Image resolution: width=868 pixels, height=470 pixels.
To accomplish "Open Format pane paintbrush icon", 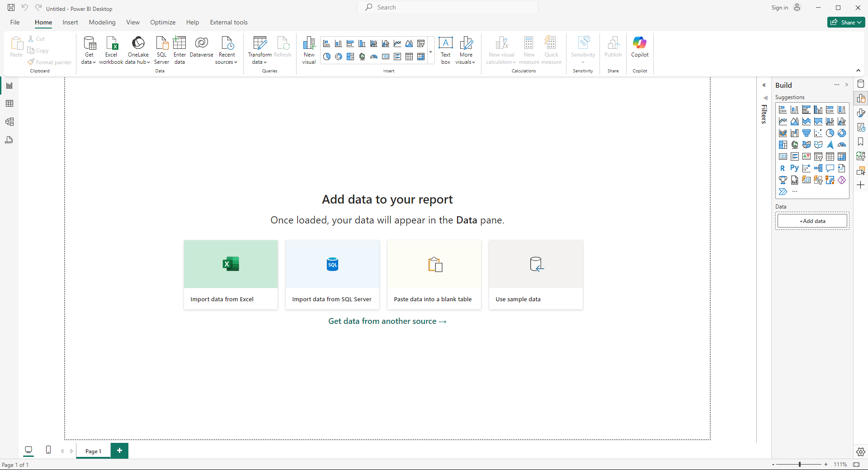I will click(x=861, y=113).
